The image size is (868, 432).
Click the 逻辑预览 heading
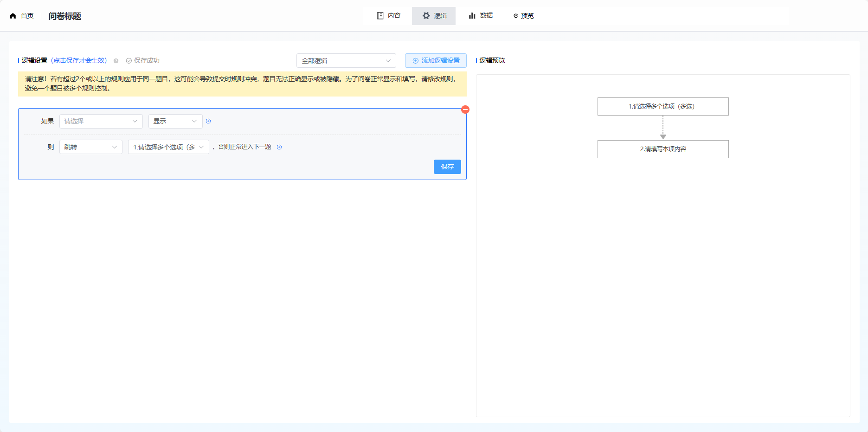(x=492, y=61)
